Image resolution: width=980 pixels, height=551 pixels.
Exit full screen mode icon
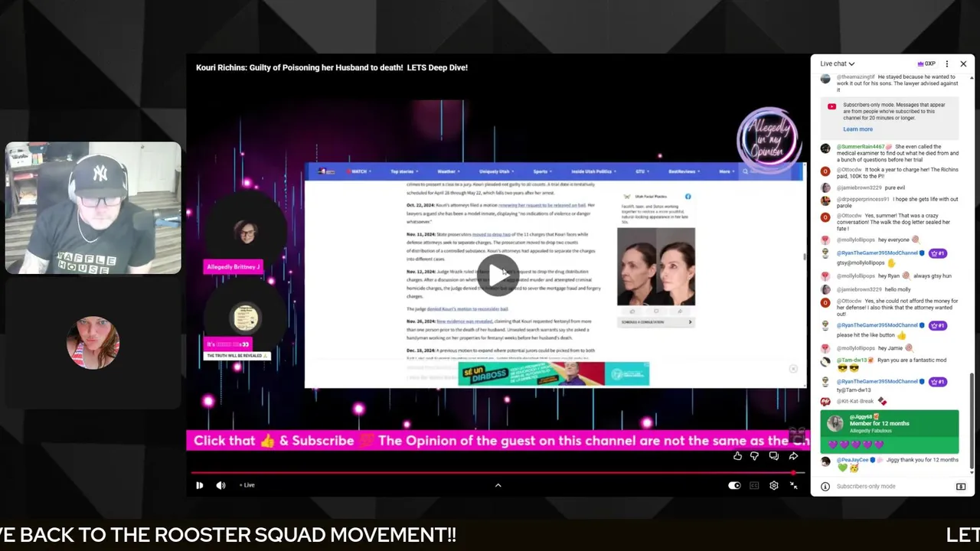pyautogui.click(x=794, y=485)
